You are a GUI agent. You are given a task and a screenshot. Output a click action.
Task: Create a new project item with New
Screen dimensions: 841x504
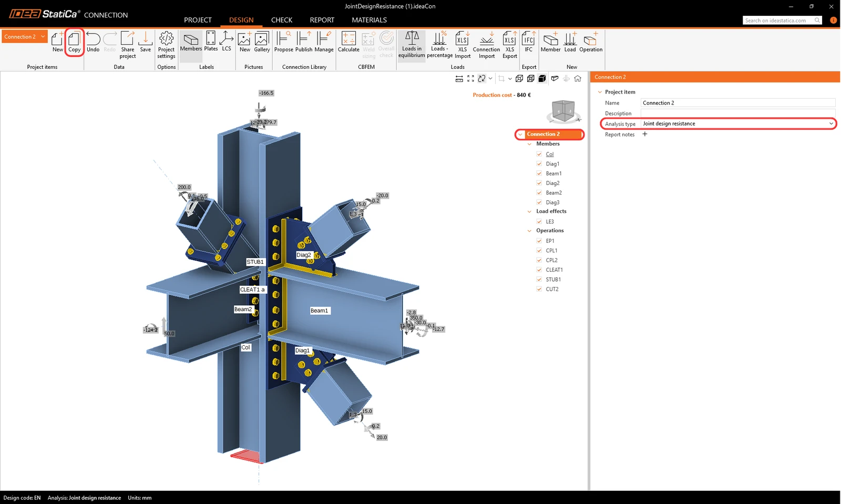pyautogui.click(x=57, y=42)
